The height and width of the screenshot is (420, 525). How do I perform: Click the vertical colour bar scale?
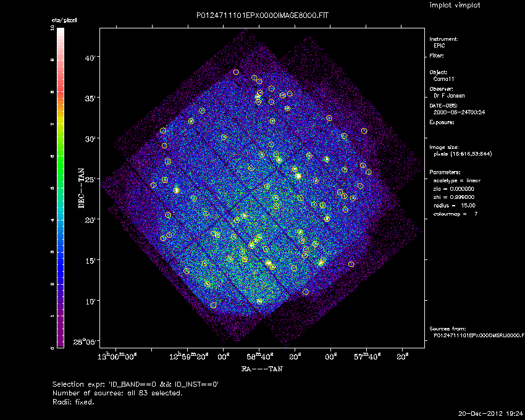tap(61, 188)
